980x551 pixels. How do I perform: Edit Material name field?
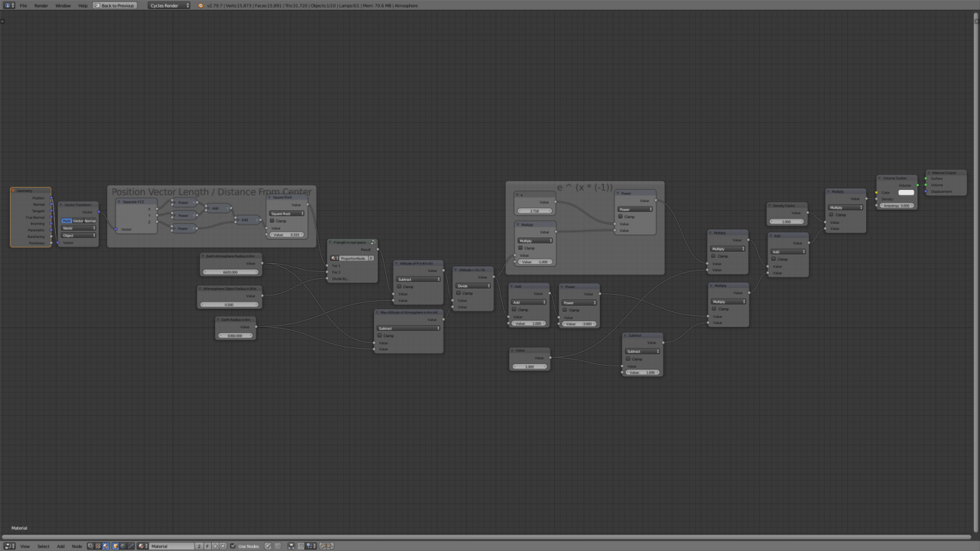(x=172, y=546)
